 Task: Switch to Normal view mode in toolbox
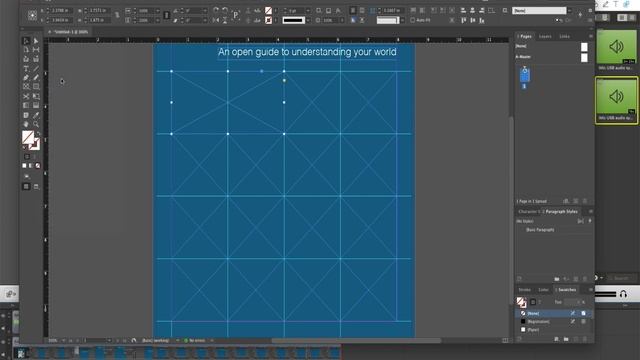point(26,187)
